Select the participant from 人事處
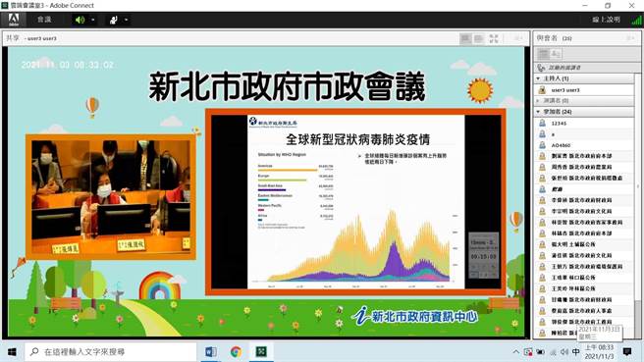 tap(583, 311)
